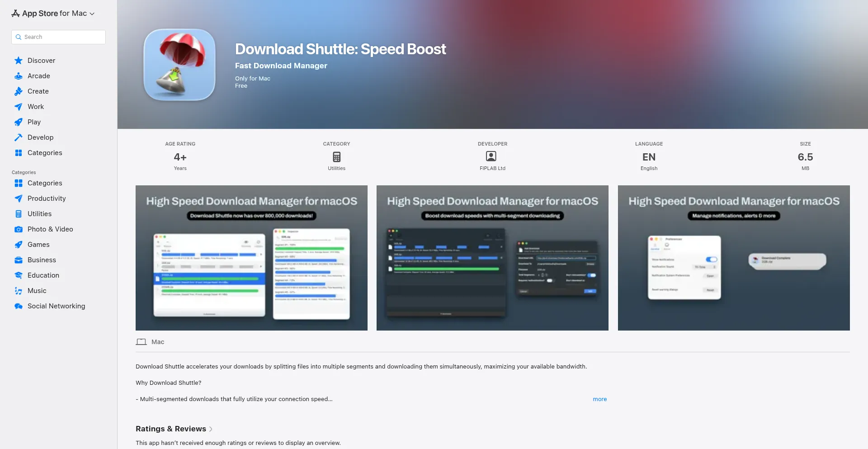Image resolution: width=868 pixels, height=449 pixels.
Task: Click the 'Fast Download Manager' subtitle
Action: [x=281, y=66]
